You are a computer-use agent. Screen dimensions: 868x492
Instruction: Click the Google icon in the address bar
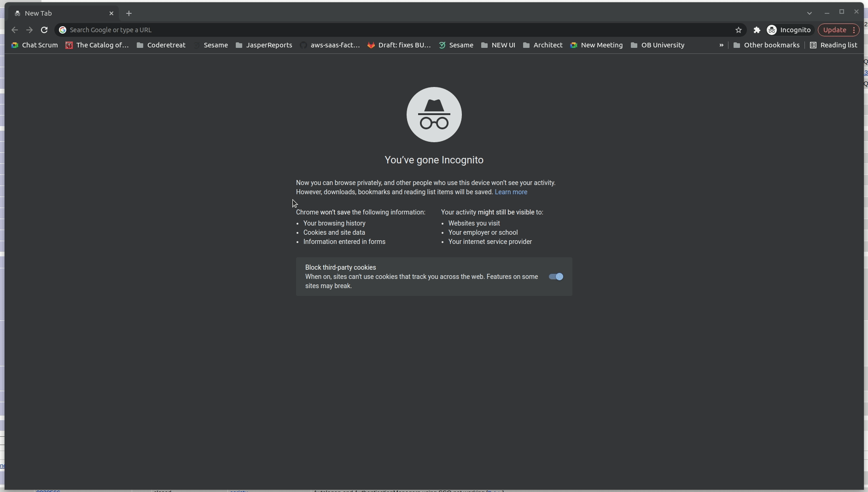tap(63, 30)
